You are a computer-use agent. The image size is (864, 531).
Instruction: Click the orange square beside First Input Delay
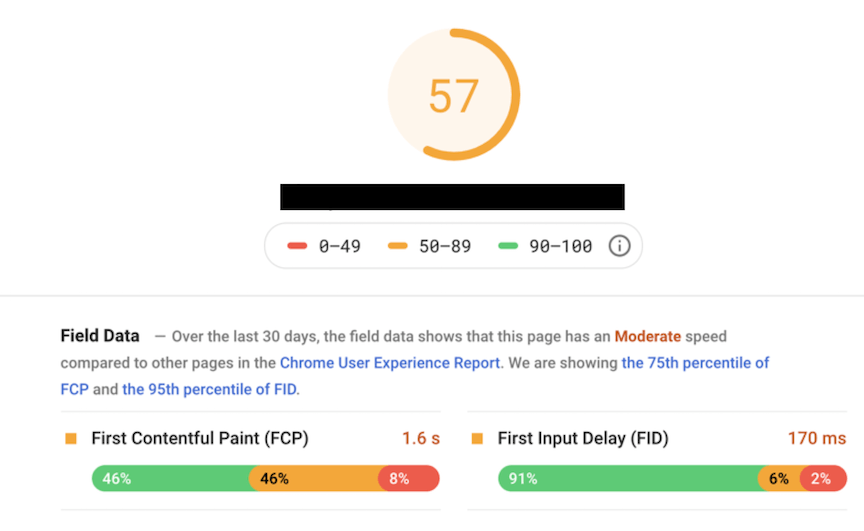coord(477,439)
